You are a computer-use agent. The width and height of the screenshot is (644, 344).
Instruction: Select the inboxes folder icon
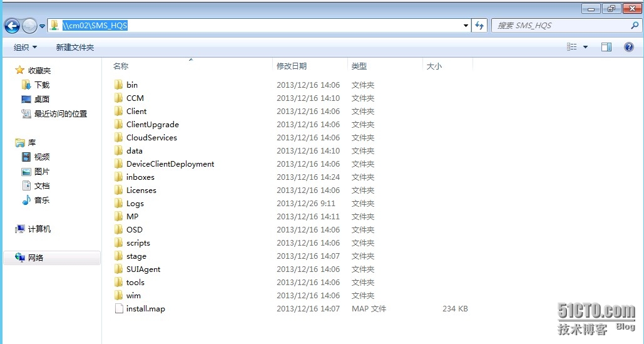[x=118, y=177]
